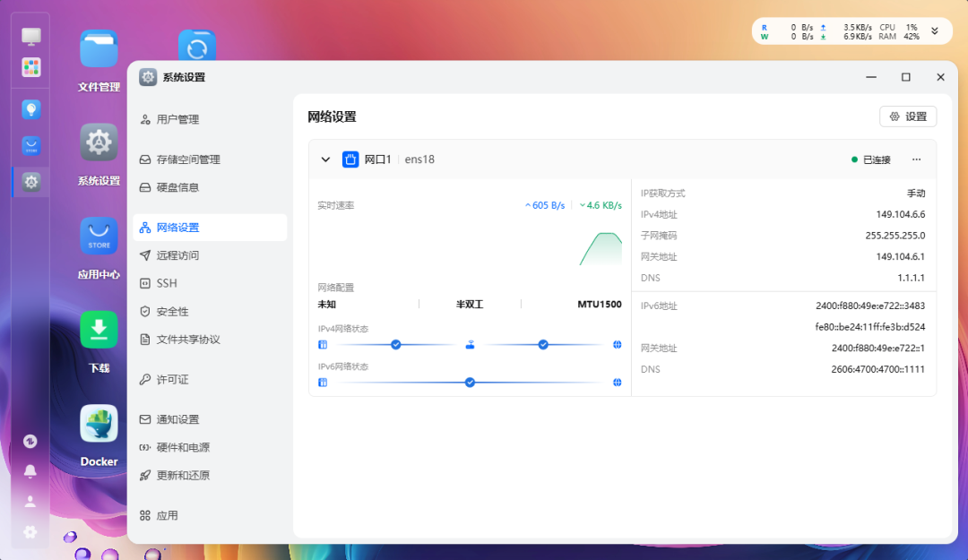
Task: Click the 网口1 blue ethernet port icon
Action: 350,159
